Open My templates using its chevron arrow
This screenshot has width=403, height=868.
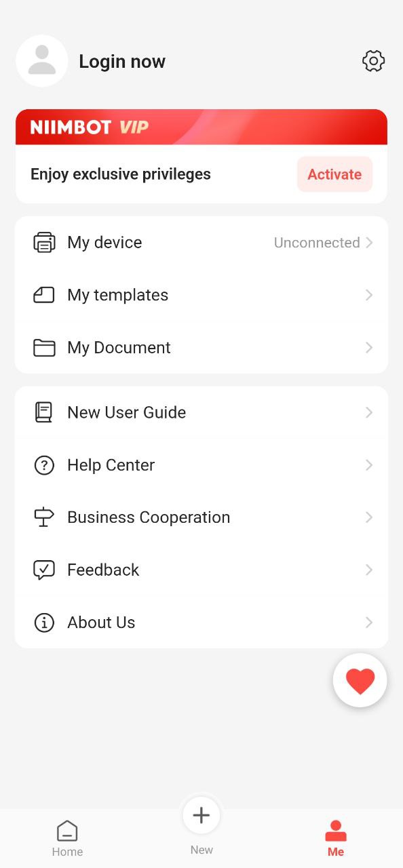[369, 295]
